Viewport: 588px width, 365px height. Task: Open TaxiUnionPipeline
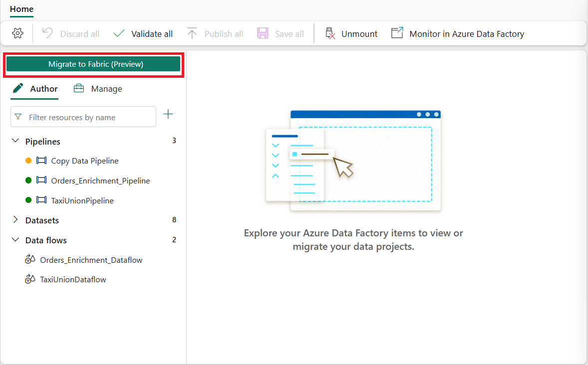click(82, 200)
